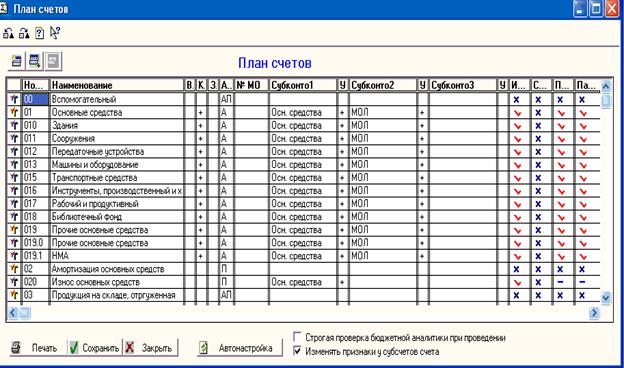Click the АЛ type cell in row 03
Image resolution: width=624 pixels, height=368 pixels.
[x=226, y=295]
